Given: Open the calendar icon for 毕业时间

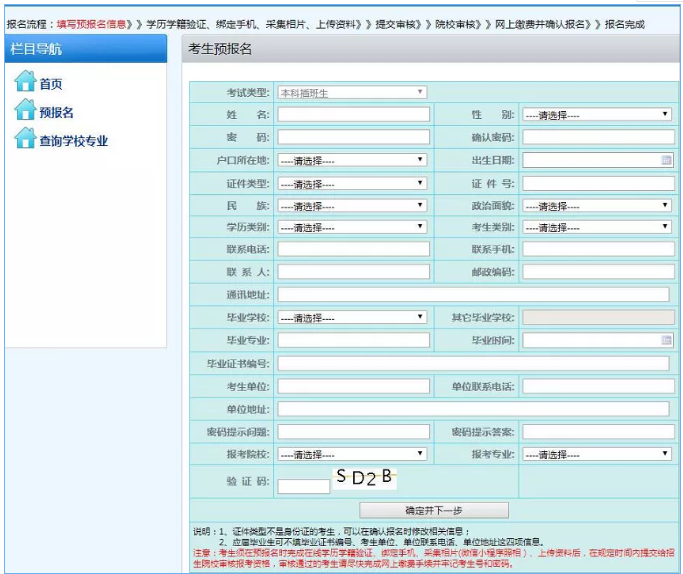Looking at the screenshot, I should [x=666, y=340].
